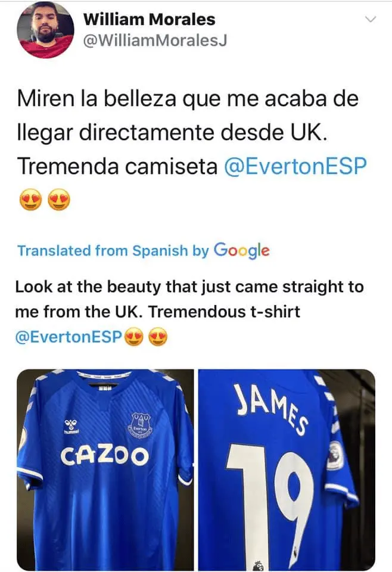Click second heart-eyes emoji in Spanish tweet

(x=59, y=201)
